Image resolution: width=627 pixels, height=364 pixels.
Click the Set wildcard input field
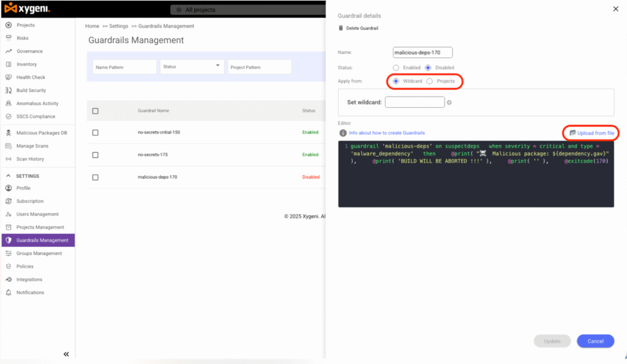click(415, 102)
